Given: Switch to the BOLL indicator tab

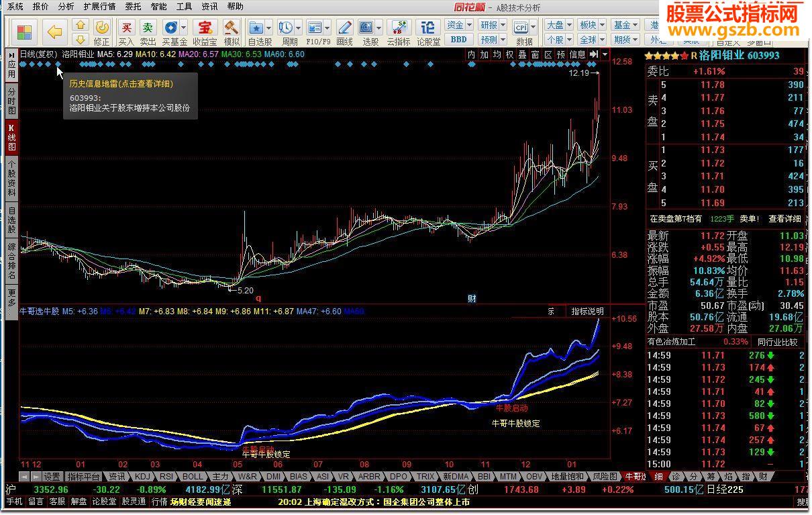Looking at the screenshot, I should (x=192, y=477).
